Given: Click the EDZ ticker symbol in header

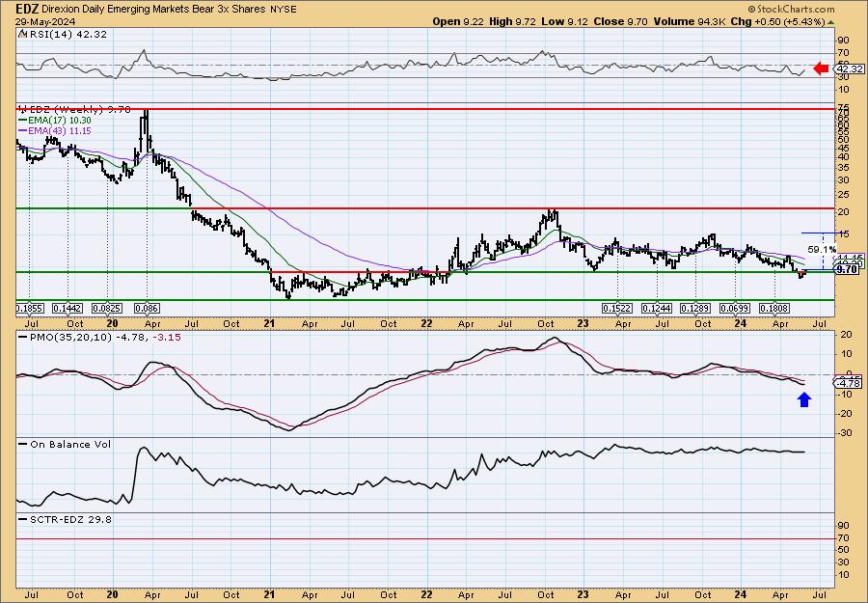Looking at the screenshot, I should (25, 9).
